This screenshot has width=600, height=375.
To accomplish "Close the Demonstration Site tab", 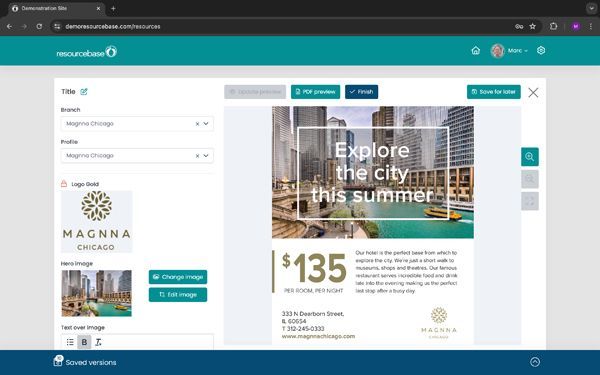I will pyautogui.click(x=98, y=8).
